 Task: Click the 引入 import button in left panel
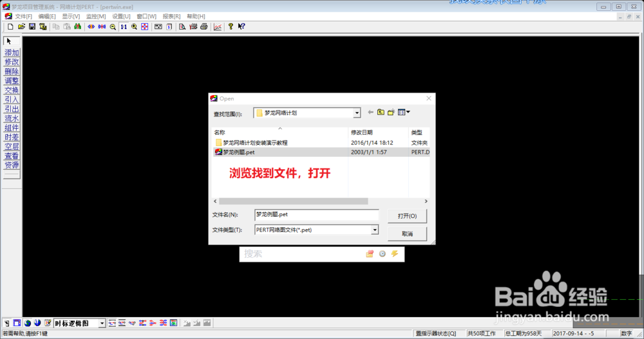(12, 100)
